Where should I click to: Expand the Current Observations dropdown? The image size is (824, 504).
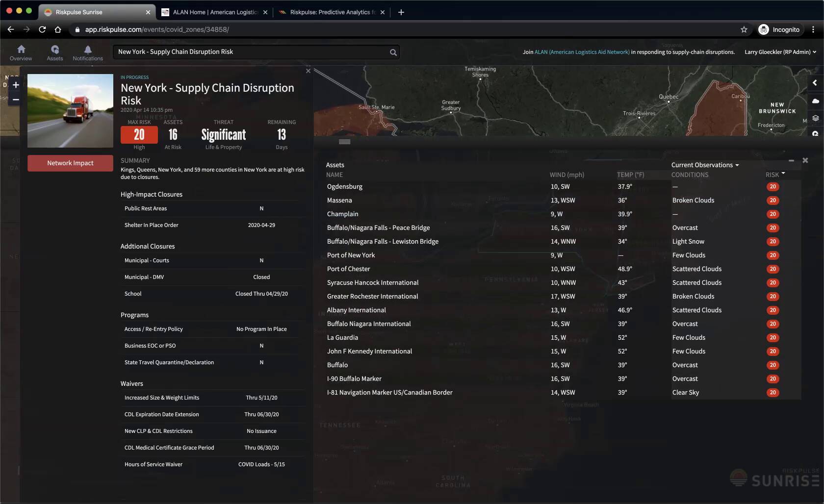tap(705, 165)
